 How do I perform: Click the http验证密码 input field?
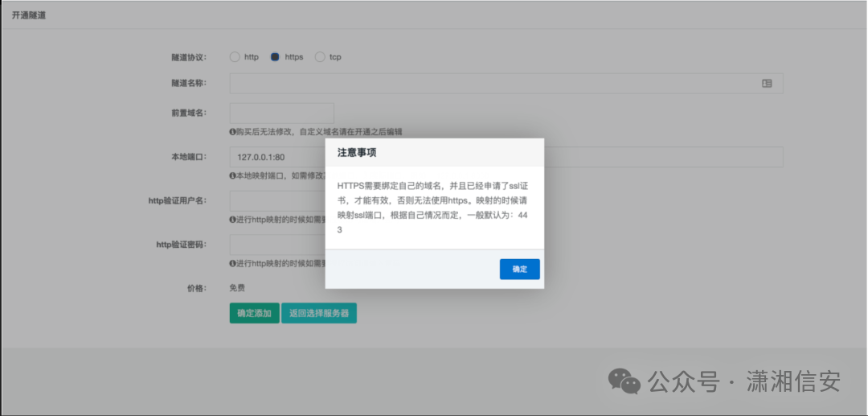click(x=276, y=245)
